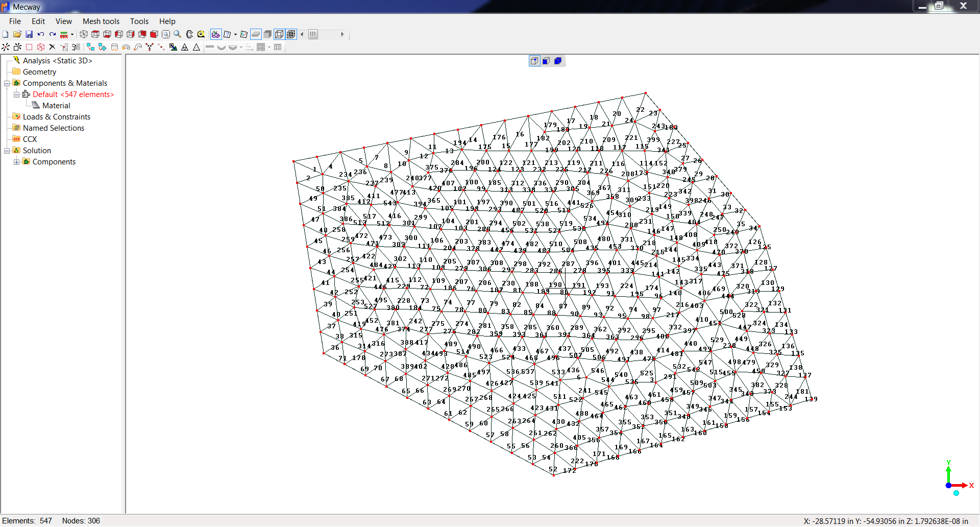The width and height of the screenshot is (980, 527).
Task: Toggle the solid blue cube view-mode button
Action: coord(558,61)
